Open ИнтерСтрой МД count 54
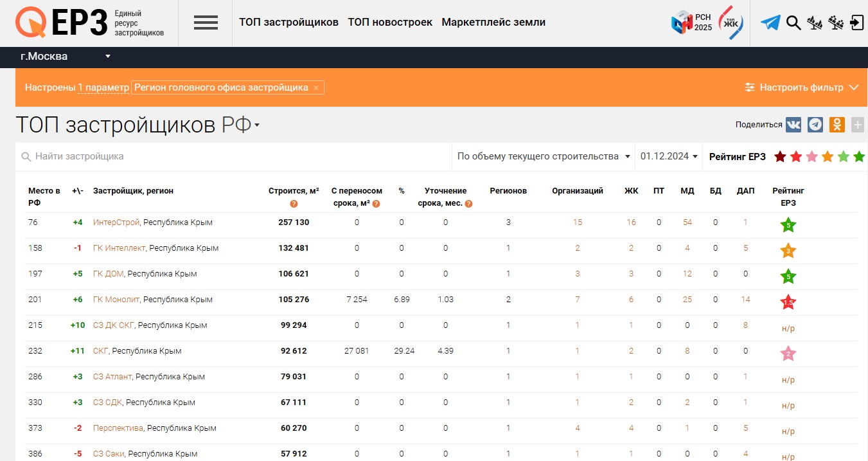The image size is (868, 461). point(687,222)
